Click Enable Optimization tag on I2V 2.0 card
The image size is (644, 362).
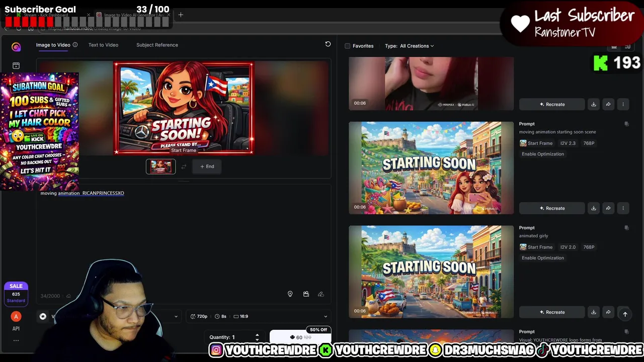[x=542, y=258]
